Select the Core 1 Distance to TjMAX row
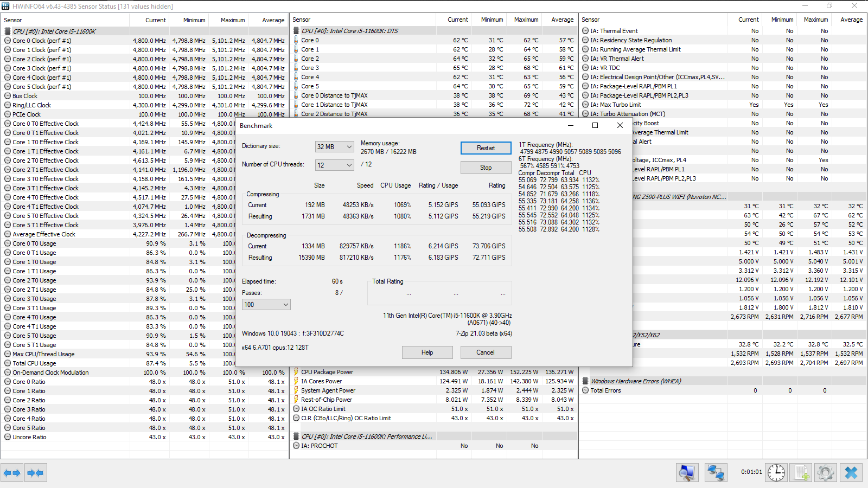Image resolution: width=868 pixels, height=488 pixels. 434,105
